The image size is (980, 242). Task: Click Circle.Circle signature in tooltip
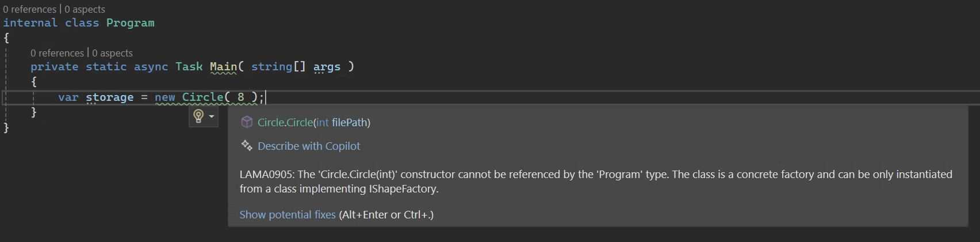(x=314, y=122)
